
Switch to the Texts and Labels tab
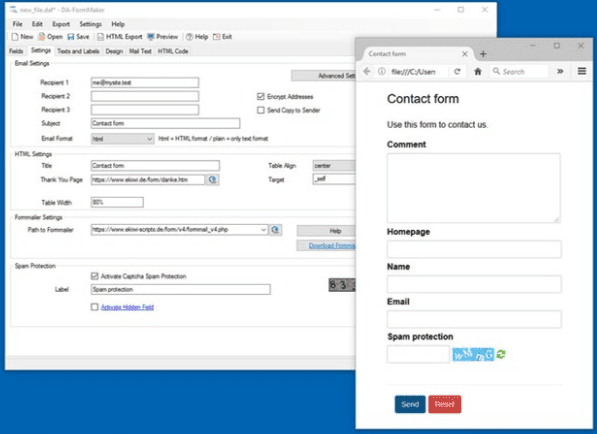click(78, 51)
